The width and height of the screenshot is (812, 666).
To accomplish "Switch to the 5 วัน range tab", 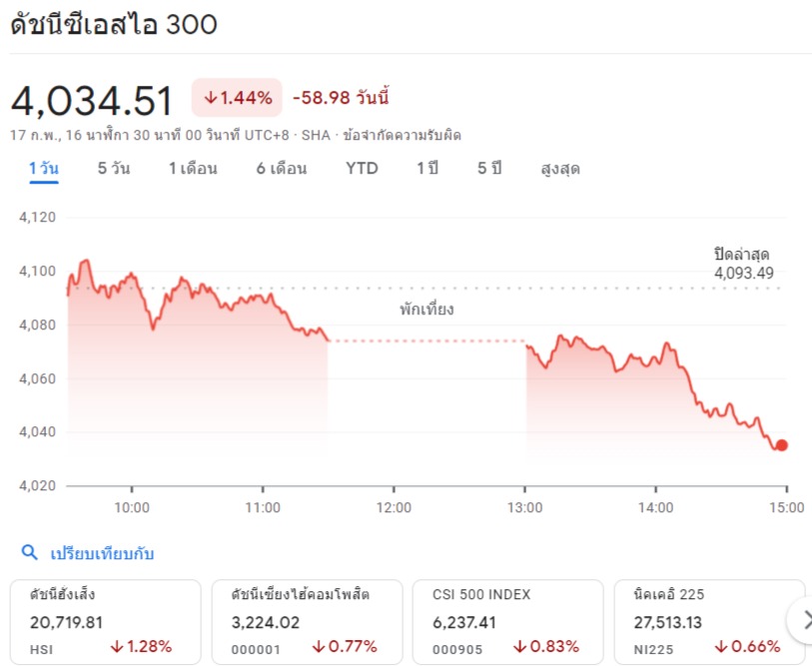I will (x=114, y=169).
